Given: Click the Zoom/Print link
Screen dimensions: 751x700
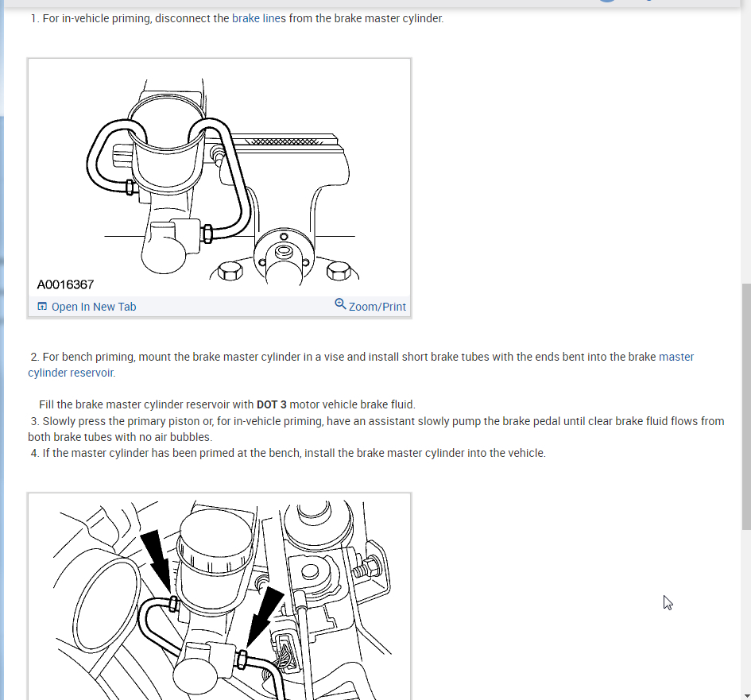Looking at the screenshot, I should pos(377,307).
